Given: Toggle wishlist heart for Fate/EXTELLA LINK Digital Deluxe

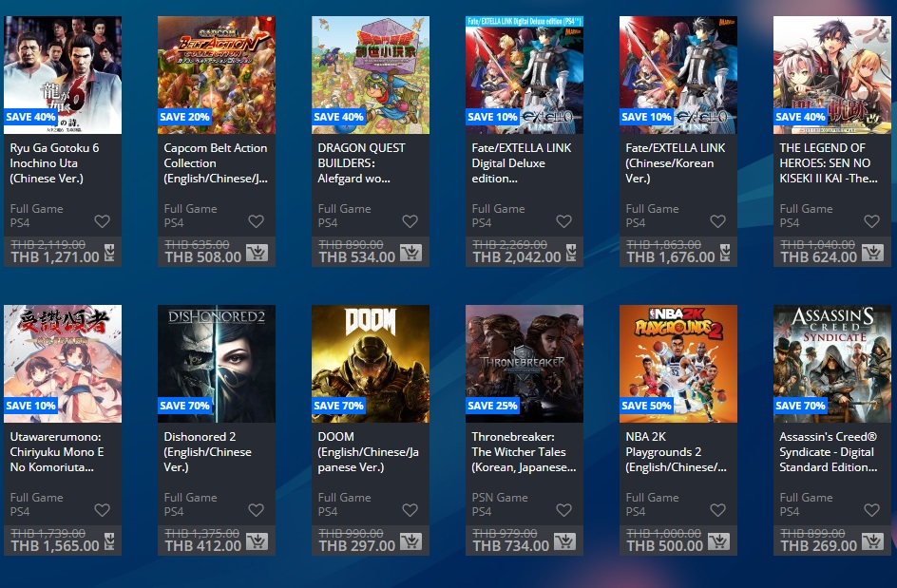Looking at the screenshot, I should (x=564, y=220).
